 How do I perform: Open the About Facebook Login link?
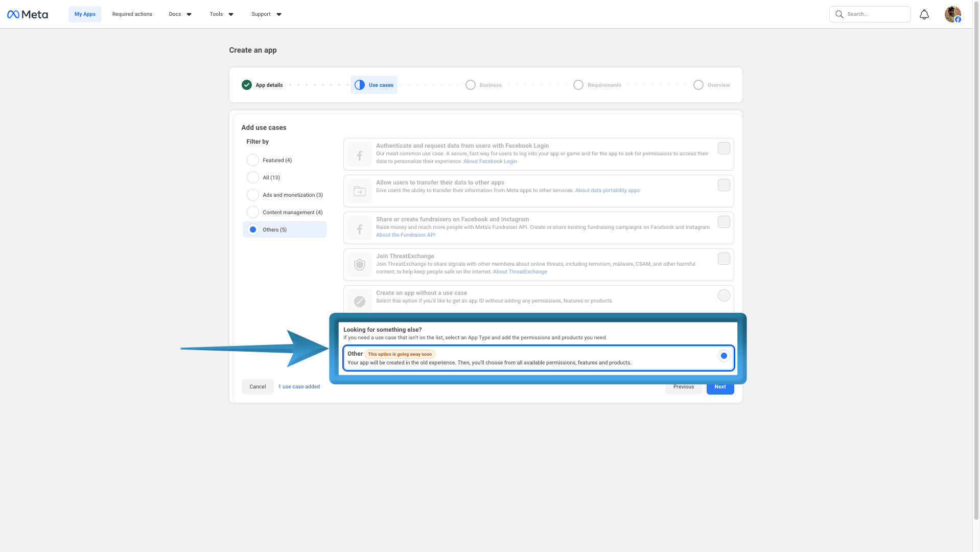tap(490, 162)
